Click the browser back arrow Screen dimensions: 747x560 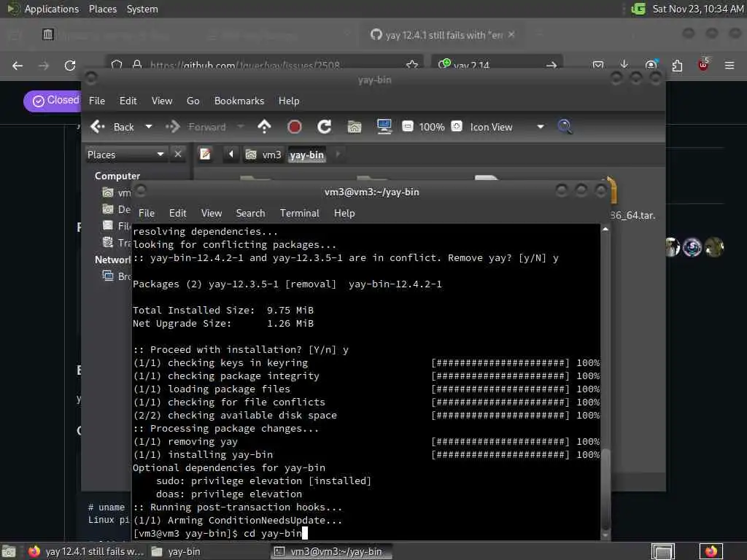18,66
